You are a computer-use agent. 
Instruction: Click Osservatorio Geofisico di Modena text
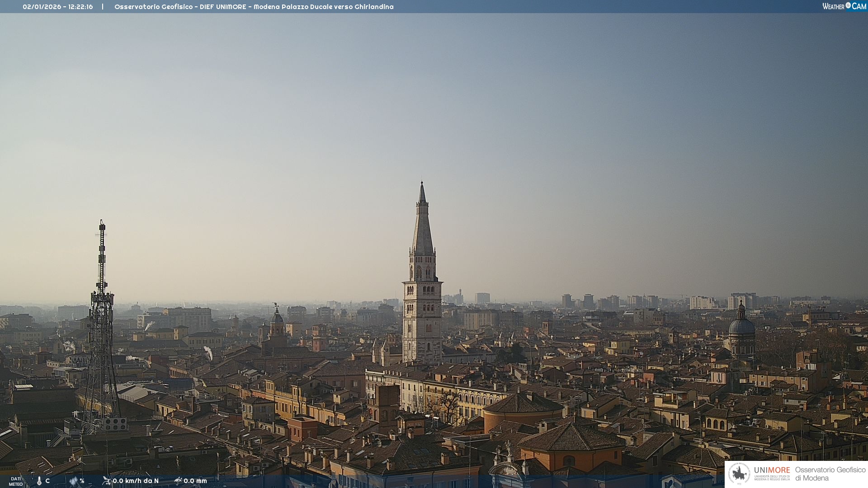[x=830, y=474]
